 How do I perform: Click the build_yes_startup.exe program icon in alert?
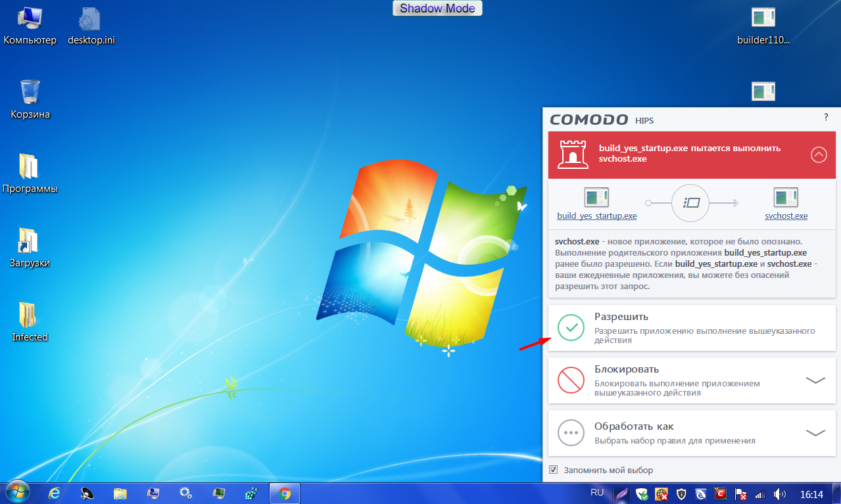596,196
